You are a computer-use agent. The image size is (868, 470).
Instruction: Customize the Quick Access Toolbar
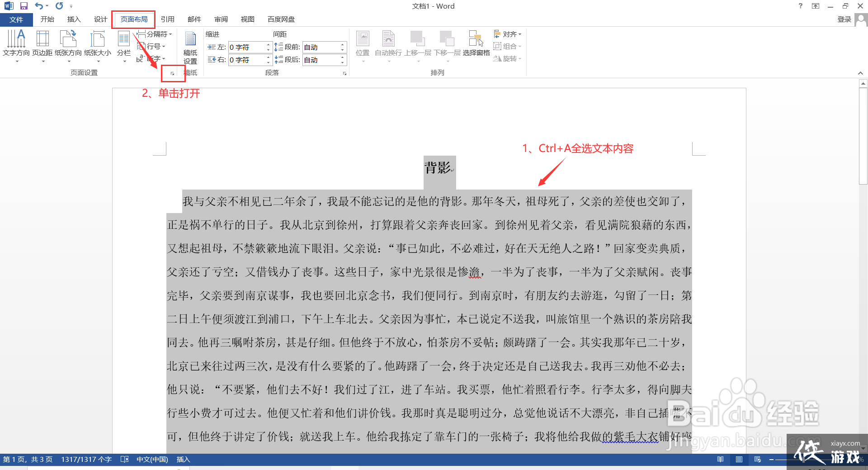point(71,6)
